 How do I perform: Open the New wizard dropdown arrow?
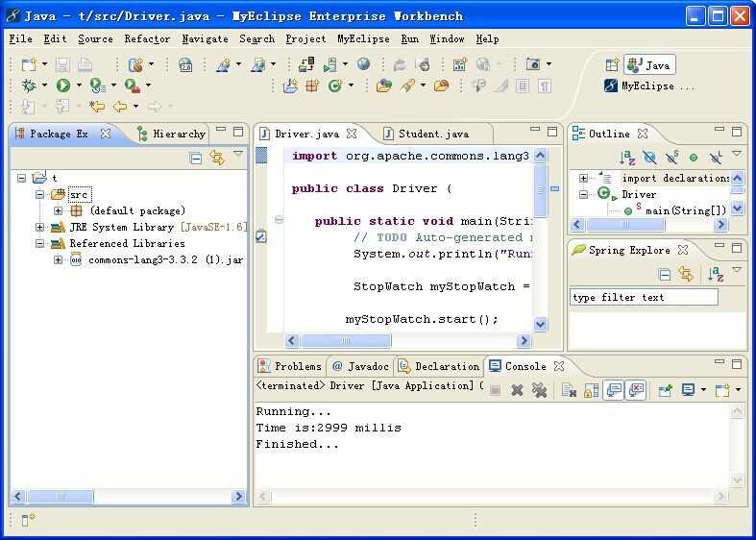44,64
